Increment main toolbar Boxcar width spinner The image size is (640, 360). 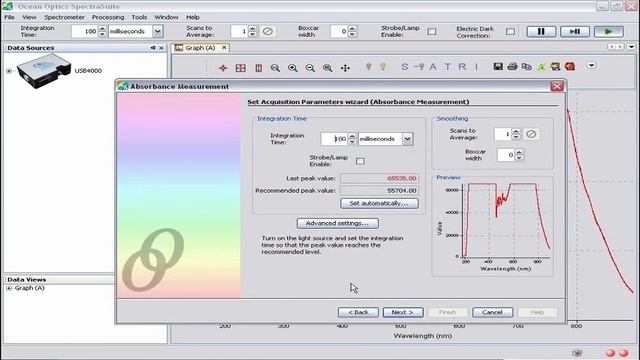tap(352, 29)
